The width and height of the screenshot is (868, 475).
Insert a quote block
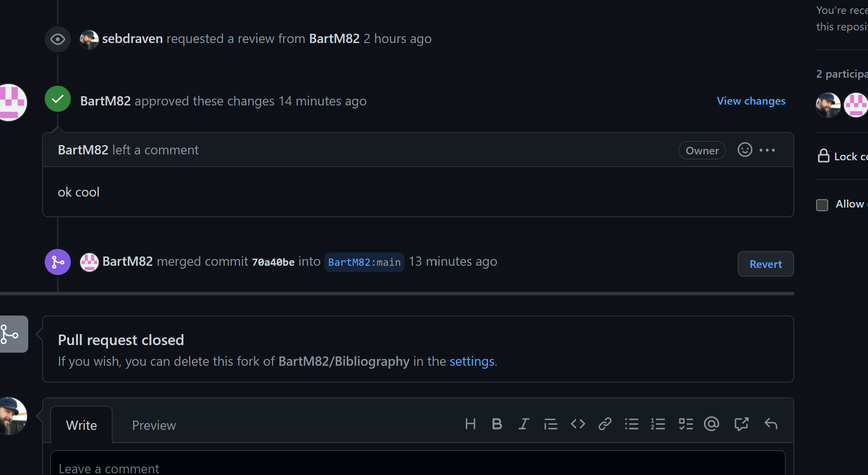point(551,424)
